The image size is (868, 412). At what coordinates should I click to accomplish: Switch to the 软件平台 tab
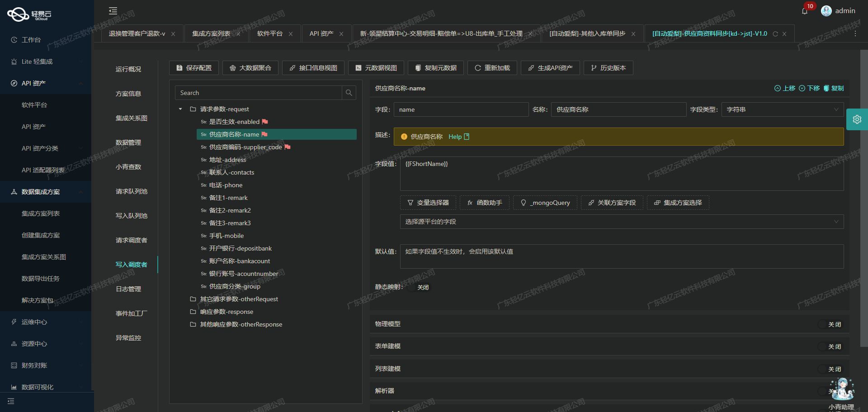(270, 34)
